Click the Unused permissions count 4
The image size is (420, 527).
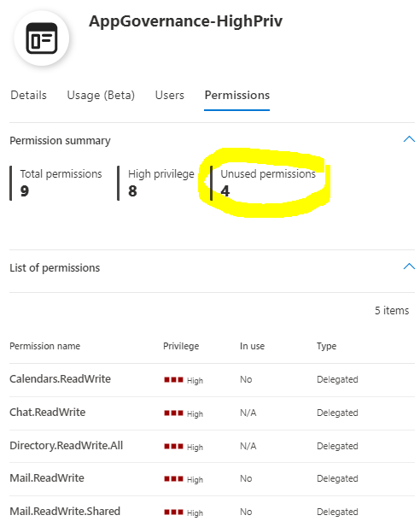pos(225,191)
